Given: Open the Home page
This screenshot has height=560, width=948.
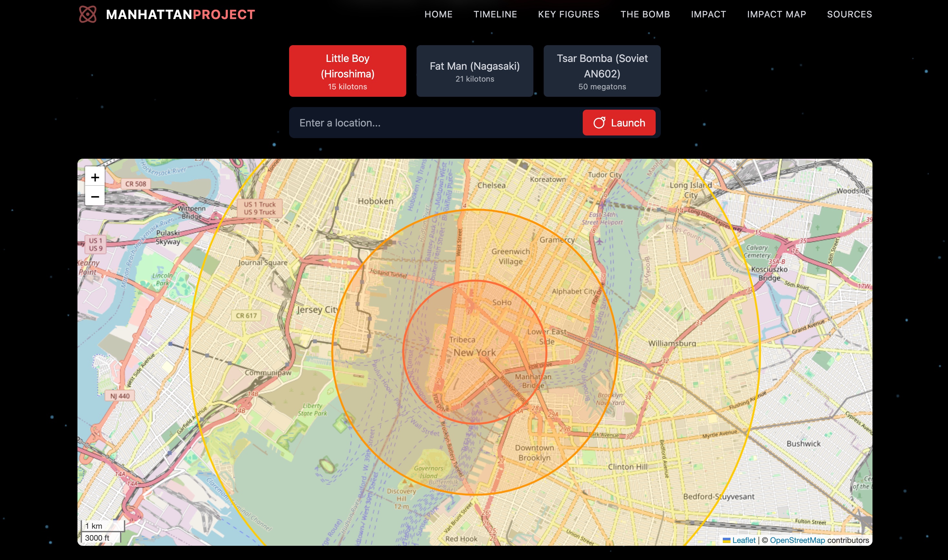Looking at the screenshot, I should tap(438, 14).
